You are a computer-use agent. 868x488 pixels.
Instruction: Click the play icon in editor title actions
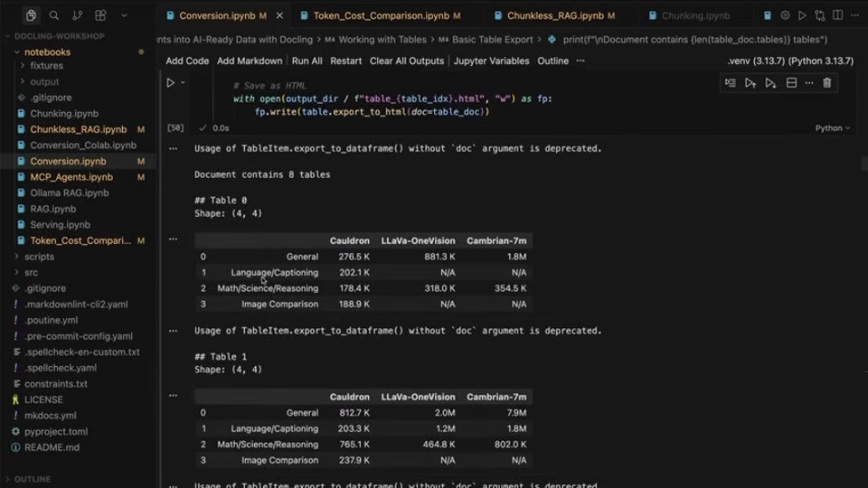[x=802, y=15]
